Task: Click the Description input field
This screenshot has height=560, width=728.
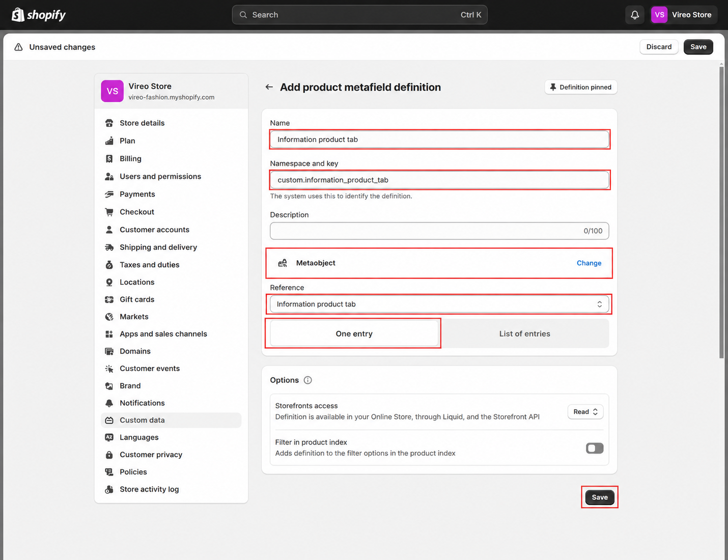Action: [439, 231]
